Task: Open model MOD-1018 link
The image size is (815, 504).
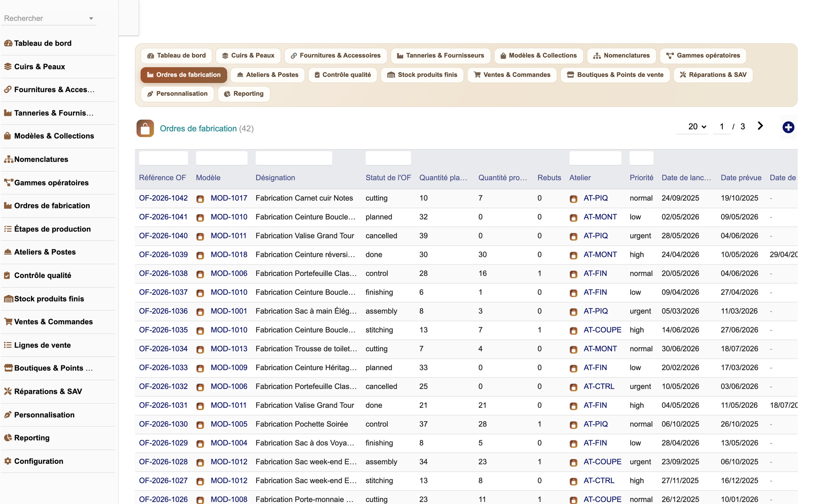Action: click(229, 255)
